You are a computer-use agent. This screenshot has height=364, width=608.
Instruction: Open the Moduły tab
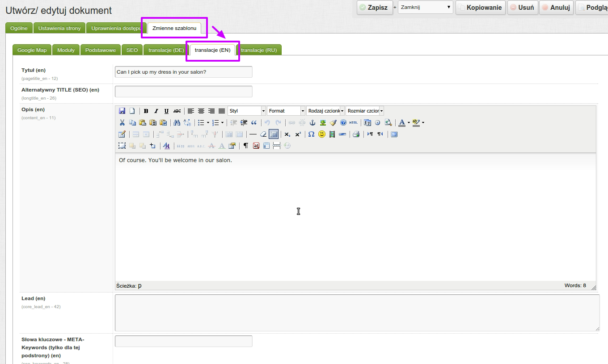pyautogui.click(x=66, y=50)
